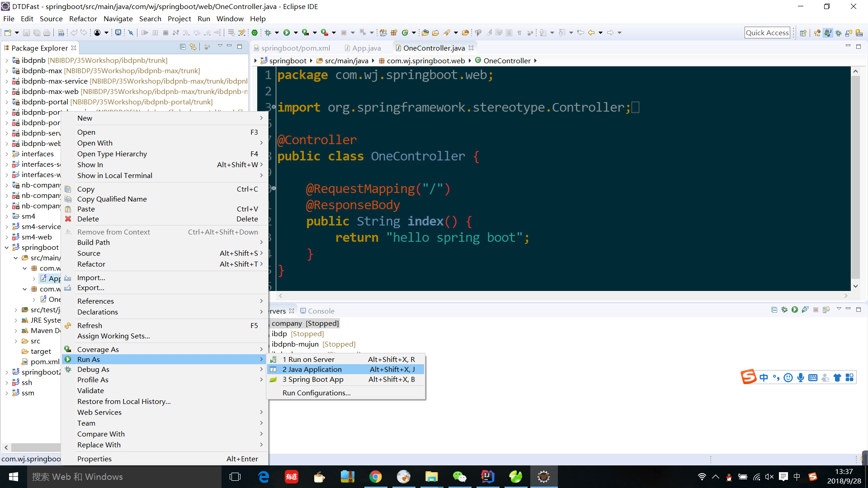
Task: Open Back history dropdown arrow
Action: pos(600,33)
